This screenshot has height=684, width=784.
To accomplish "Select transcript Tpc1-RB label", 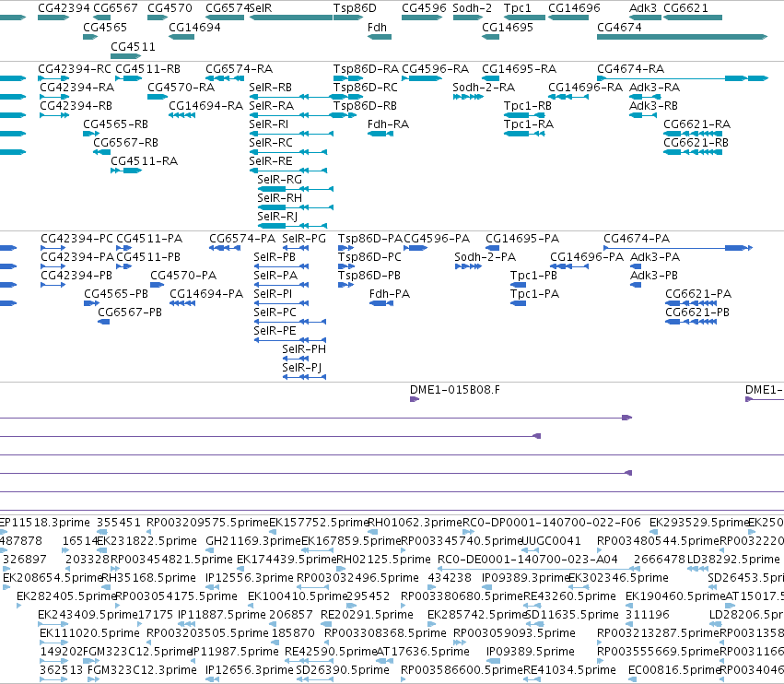I will point(528,106).
